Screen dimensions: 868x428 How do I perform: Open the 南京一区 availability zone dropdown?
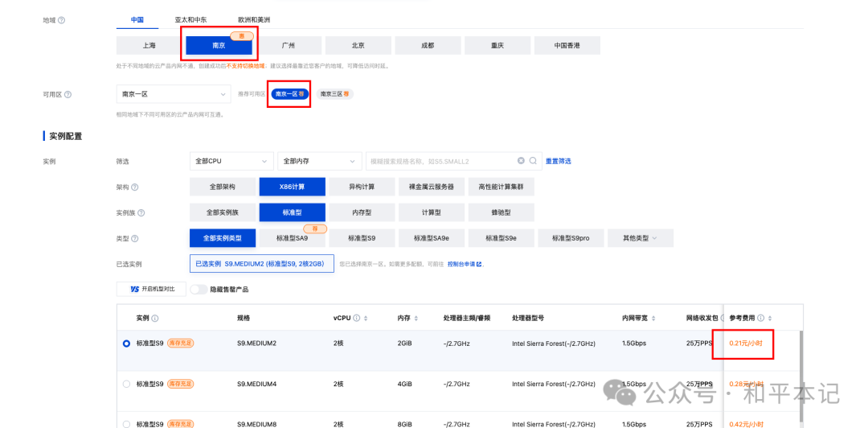click(174, 94)
